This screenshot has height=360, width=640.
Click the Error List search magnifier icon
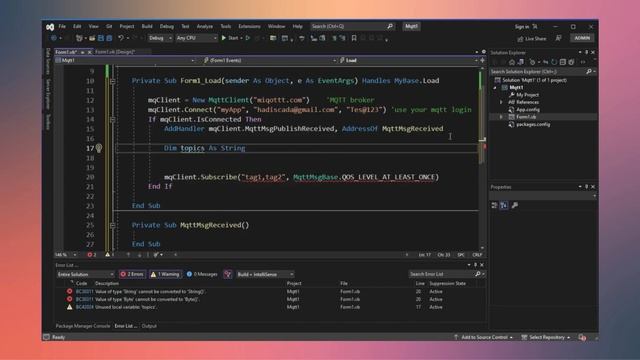pos(478,274)
